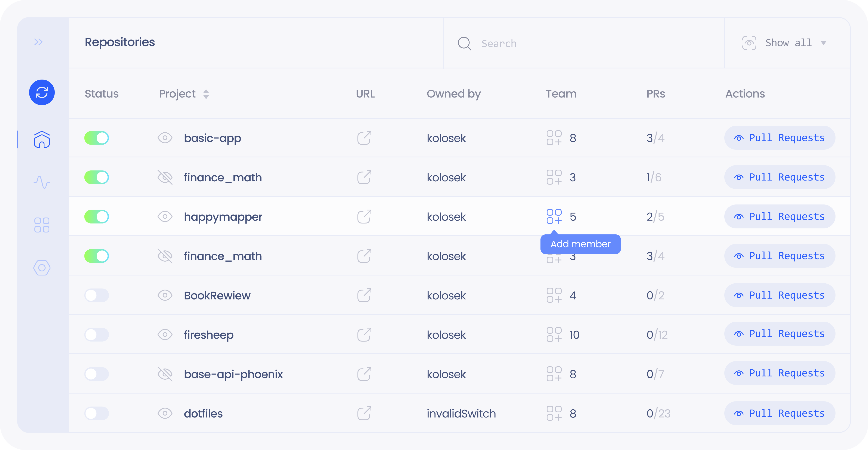Open external URL link icon for basic-app

click(364, 138)
